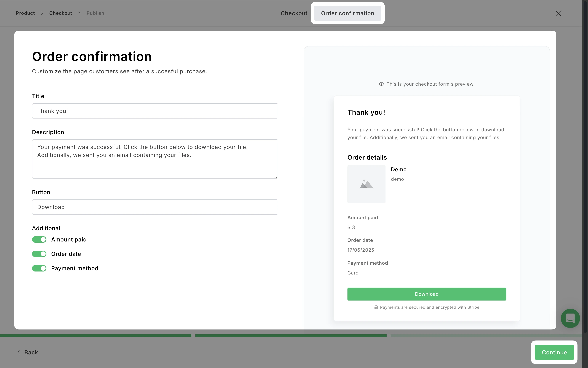The height and width of the screenshot is (368, 588).
Task: Click the 'Thank you!' preview heading
Action: (366, 112)
